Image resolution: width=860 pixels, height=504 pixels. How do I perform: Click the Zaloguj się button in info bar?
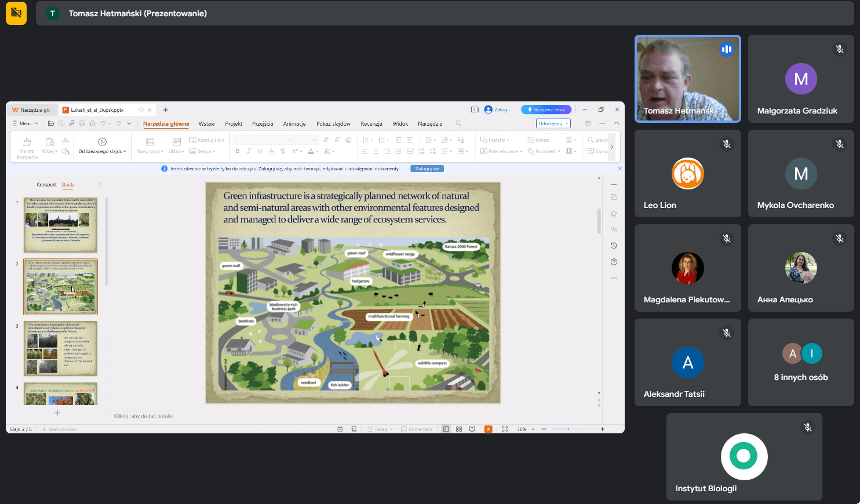(427, 169)
